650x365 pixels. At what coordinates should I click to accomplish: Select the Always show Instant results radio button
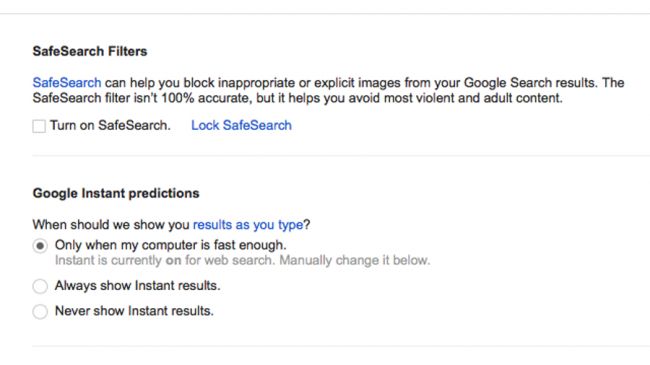40,286
